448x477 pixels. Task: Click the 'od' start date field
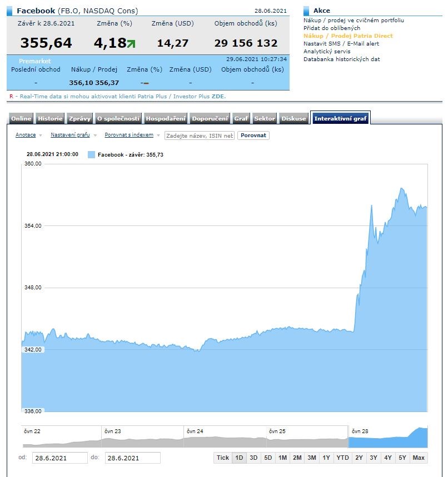pyautogui.click(x=59, y=458)
